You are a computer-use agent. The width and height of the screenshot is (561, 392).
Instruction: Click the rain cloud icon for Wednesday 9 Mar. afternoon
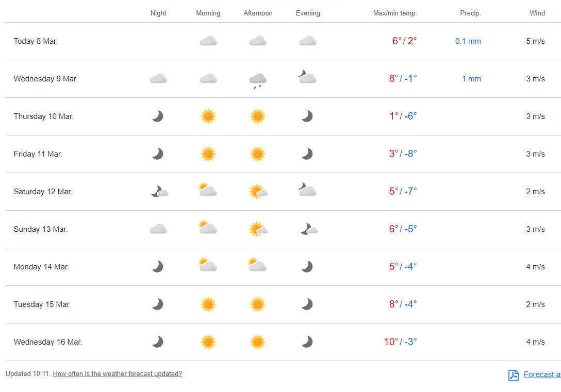coord(258,79)
